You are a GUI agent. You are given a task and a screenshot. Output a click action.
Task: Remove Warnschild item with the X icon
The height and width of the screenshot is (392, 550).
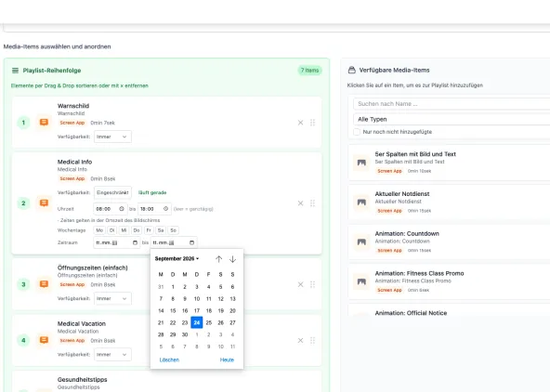(x=300, y=123)
